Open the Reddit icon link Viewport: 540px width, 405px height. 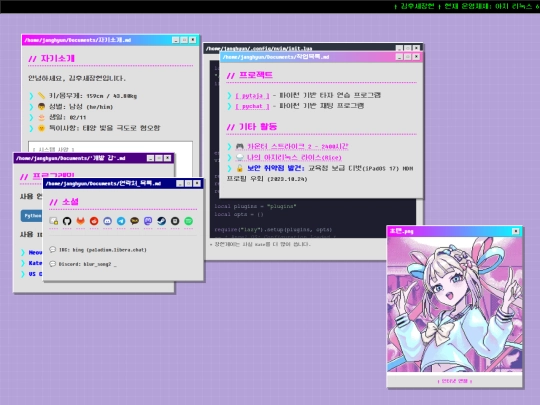point(94,221)
